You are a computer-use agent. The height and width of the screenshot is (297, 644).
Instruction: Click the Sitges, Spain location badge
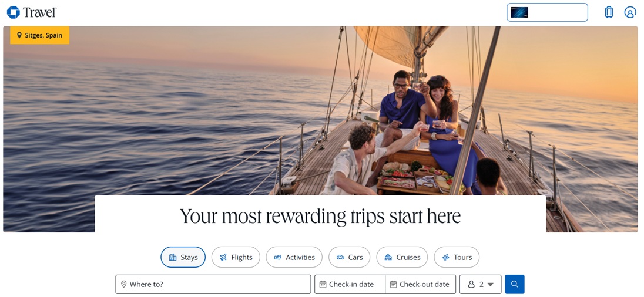pos(40,35)
